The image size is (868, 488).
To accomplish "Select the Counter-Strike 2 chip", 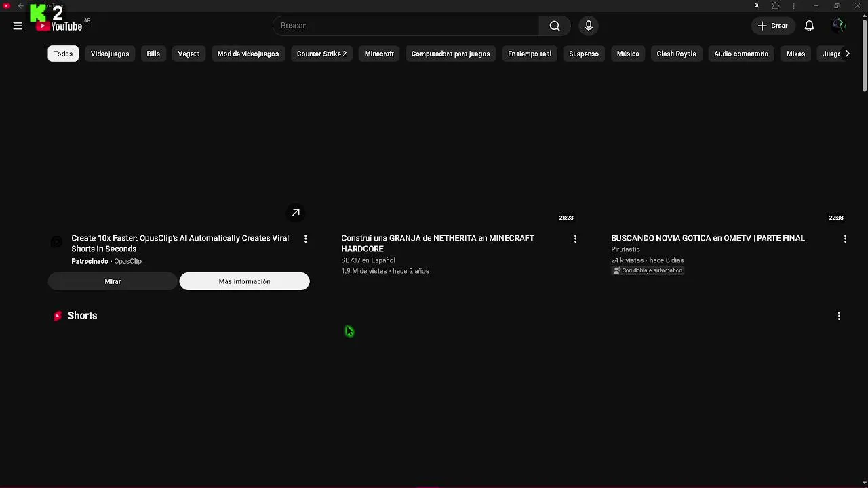I will pyautogui.click(x=321, y=54).
